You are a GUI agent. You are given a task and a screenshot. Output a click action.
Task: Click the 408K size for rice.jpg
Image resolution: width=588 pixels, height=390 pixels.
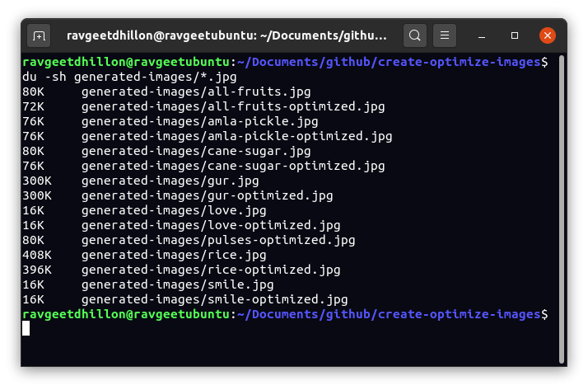pyautogui.click(x=37, y=255)
